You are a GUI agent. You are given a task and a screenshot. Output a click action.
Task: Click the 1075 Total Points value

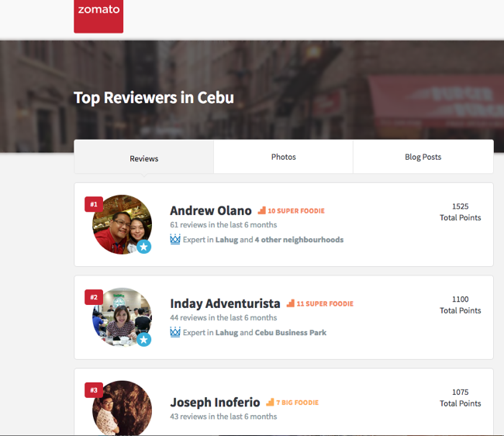(461, 398)
